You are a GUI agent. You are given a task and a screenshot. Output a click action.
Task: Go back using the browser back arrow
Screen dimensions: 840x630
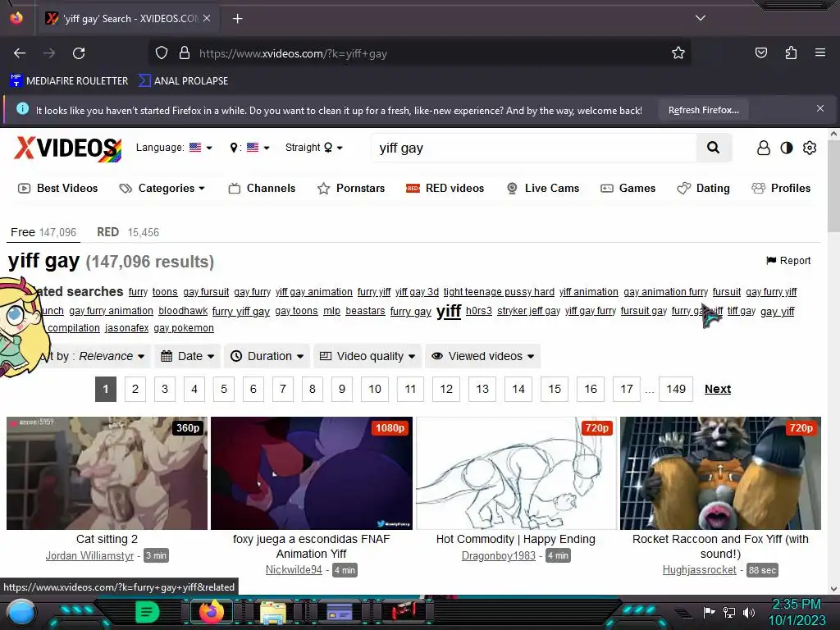click(x=20, y=53)
